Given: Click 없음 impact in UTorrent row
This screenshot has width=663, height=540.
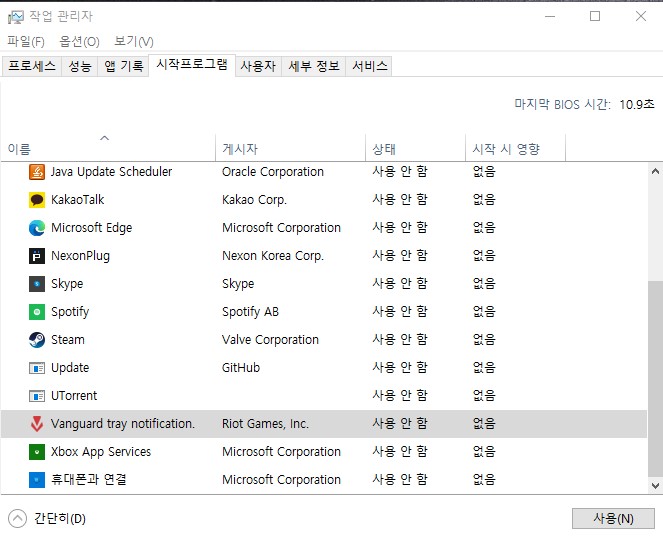Looking at the screenshot, I should point(484,396).
